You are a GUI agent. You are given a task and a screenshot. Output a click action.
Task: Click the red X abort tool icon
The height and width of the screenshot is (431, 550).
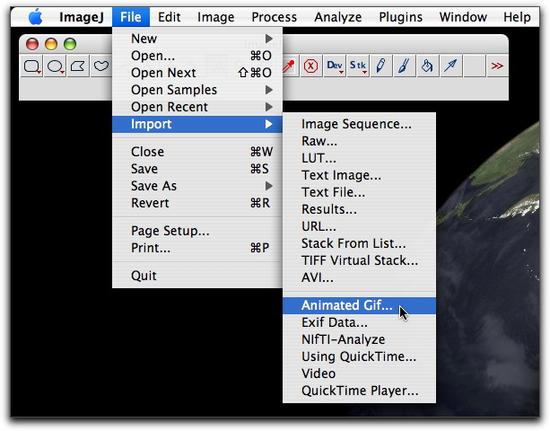click(x=311, y=66)
